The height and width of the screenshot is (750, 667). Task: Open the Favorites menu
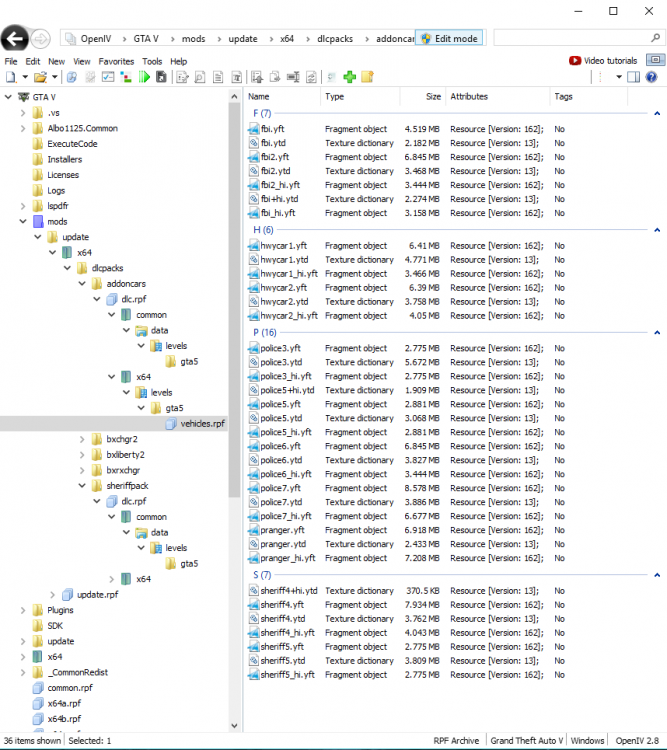coord(116,61)
